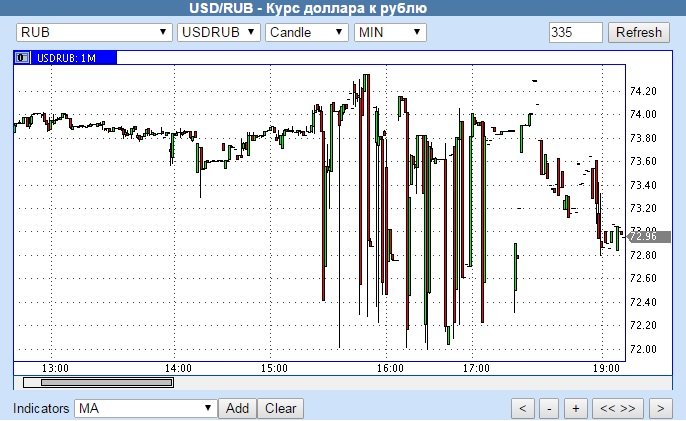The height and width of the screenshot is (421, 686).
Task: Click the 73.20 price axis label
Action: (x=643, y=208)
